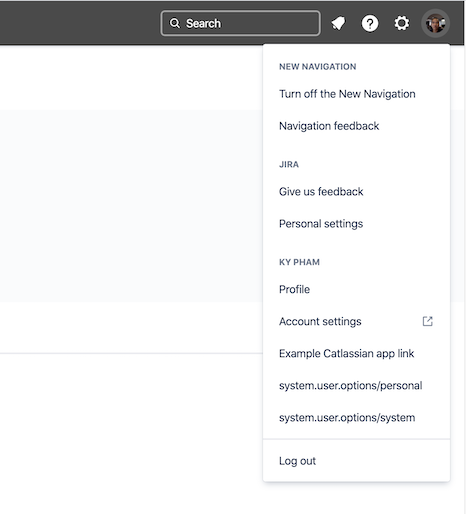Click the user profile avatar
This screenshot has height=514, width=466.
click(436, 23)
